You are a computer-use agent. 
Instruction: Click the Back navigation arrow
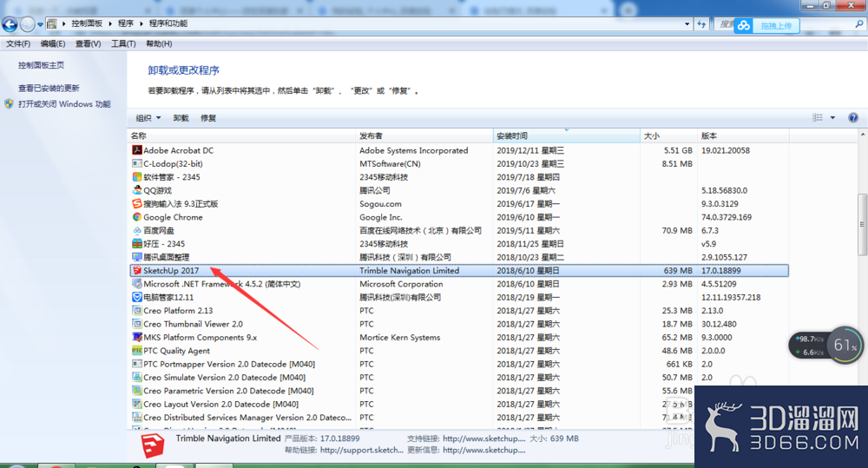tap(10, 24)
